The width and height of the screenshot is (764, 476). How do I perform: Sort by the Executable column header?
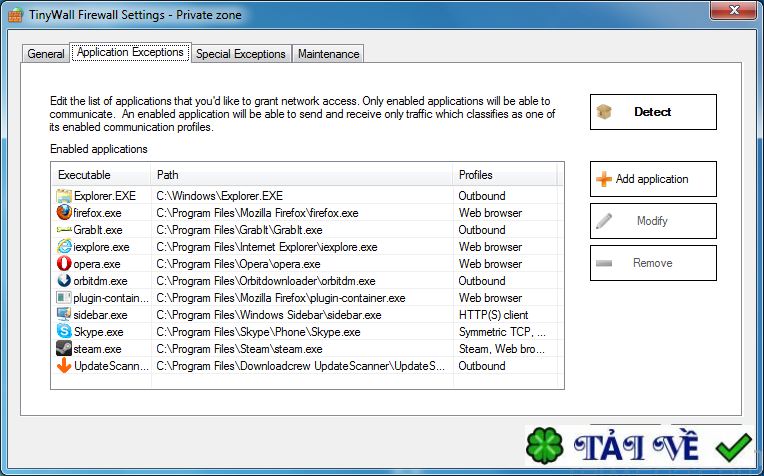pyautogui.click(x=101, y=174)
